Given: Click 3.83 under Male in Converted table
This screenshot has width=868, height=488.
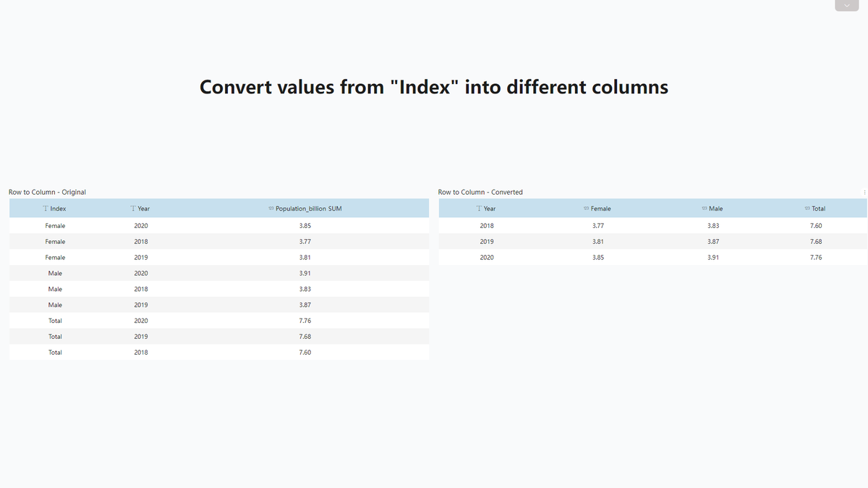Looking at the screenshot, I should (713, 226).
